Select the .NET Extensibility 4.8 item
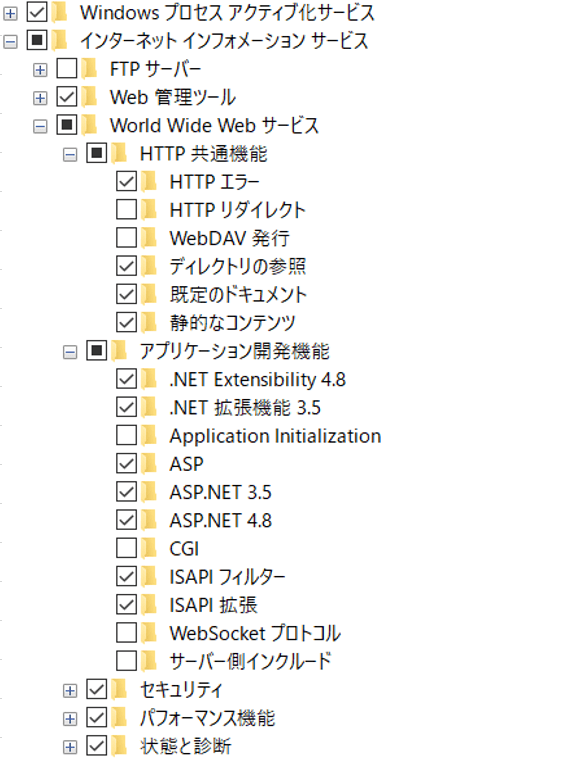 [258, 380]
